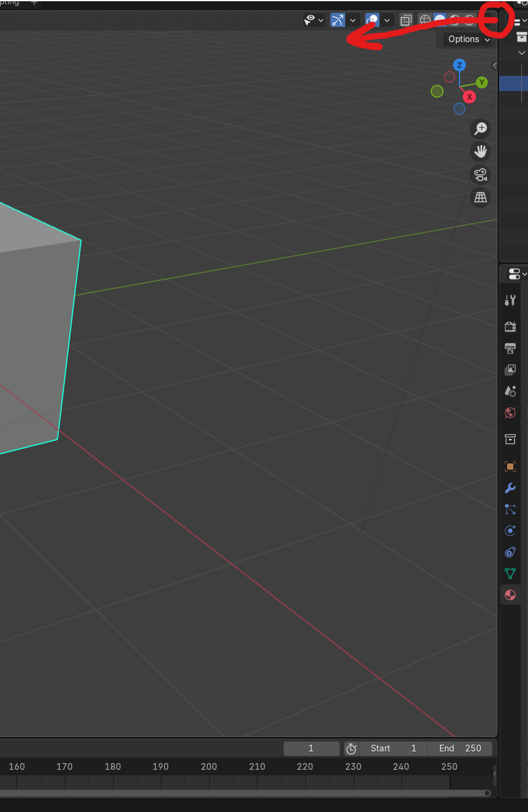Open the Modifiers wrench tab
The height and width of the screenshot is (812, 528).
510,487
